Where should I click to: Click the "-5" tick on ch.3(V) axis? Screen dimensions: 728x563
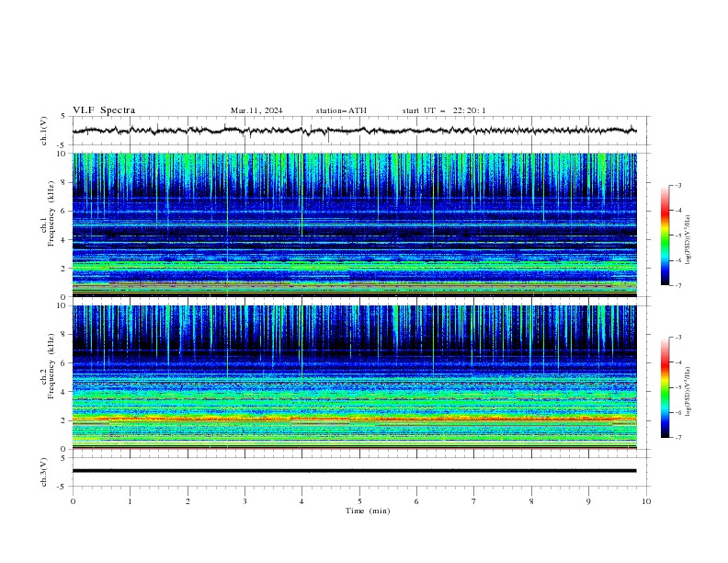63,487
